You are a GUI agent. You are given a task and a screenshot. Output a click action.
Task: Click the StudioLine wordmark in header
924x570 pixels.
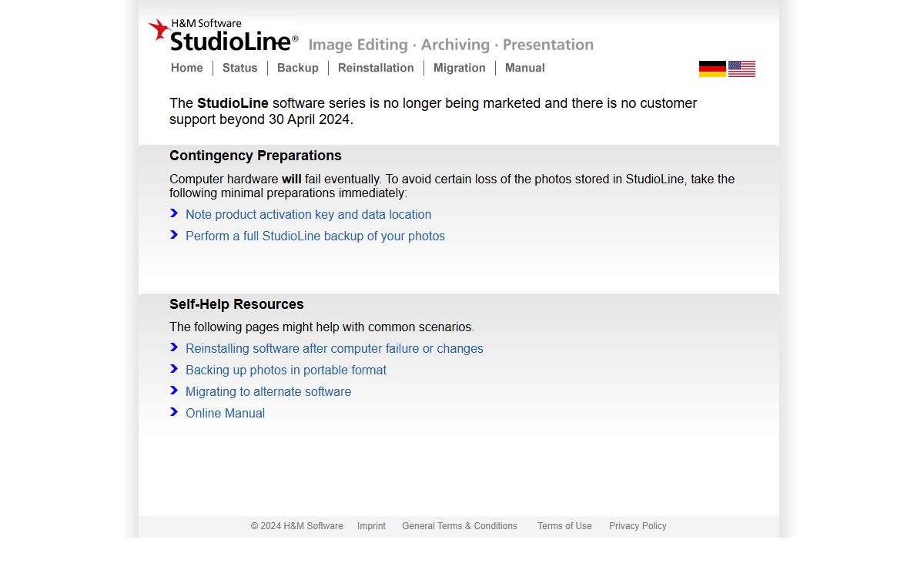pyautogui.click(x=233, y=41)
